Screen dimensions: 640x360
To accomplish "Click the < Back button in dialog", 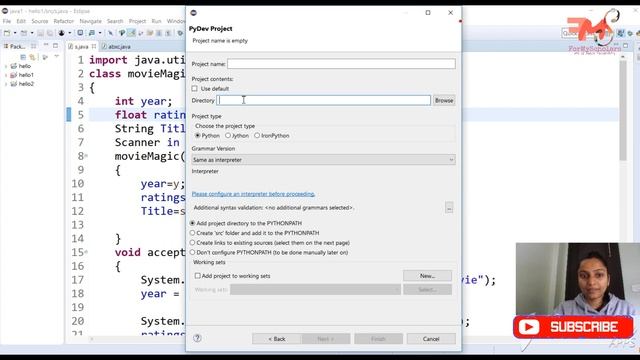I will coord(277,339).
